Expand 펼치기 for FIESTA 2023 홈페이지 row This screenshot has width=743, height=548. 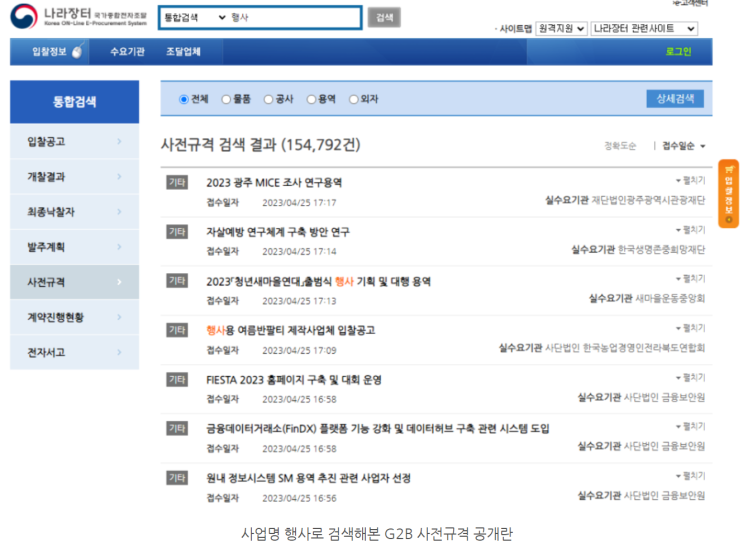click(690, 377)
